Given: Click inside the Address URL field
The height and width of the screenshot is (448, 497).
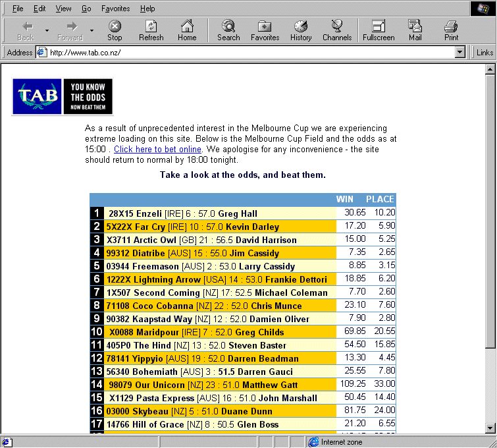Looking at the screenshot, I should point(250,53).
